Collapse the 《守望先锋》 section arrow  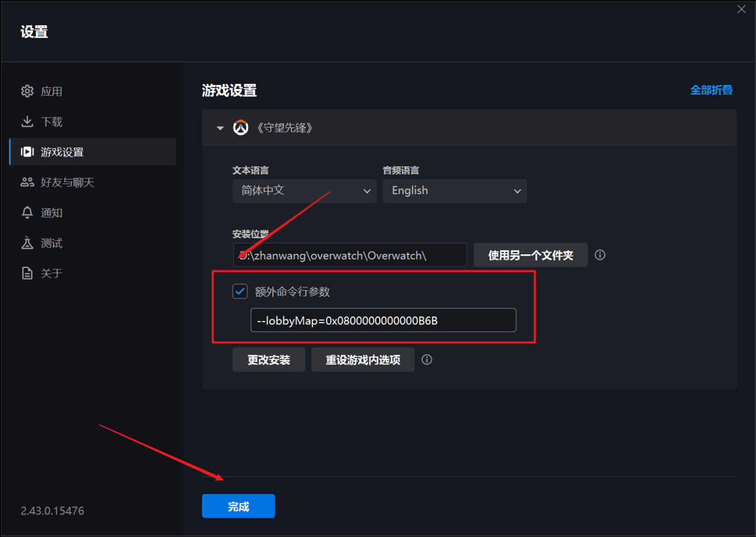click(220, 128)
